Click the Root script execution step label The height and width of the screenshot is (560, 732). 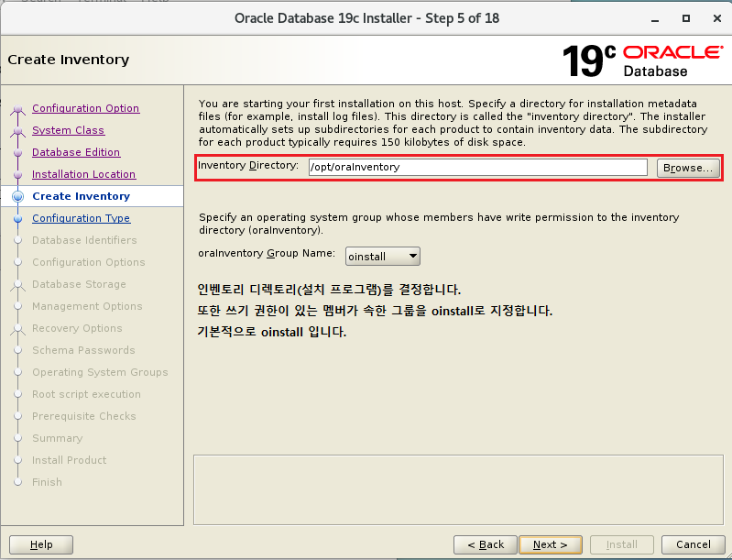86,394
